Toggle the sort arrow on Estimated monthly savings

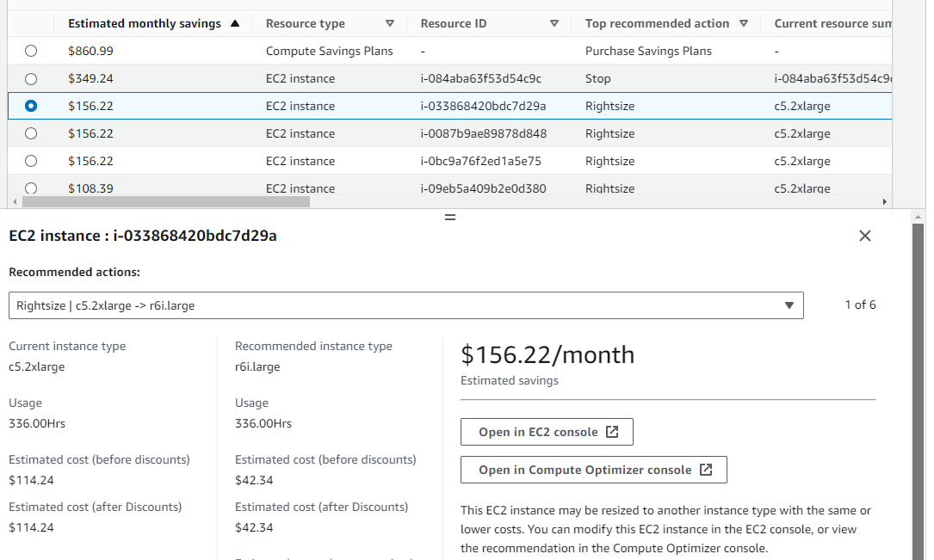233,23
